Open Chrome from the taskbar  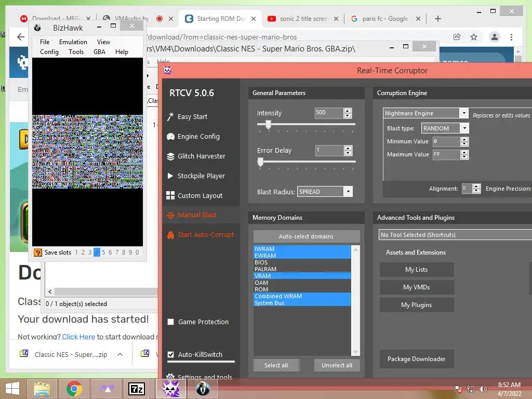coord(74,389)
